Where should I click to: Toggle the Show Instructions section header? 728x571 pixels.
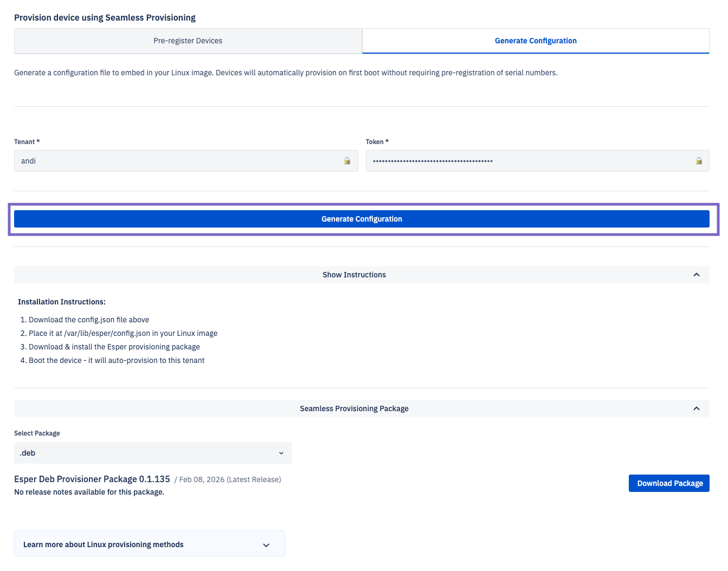click(354, 275)
